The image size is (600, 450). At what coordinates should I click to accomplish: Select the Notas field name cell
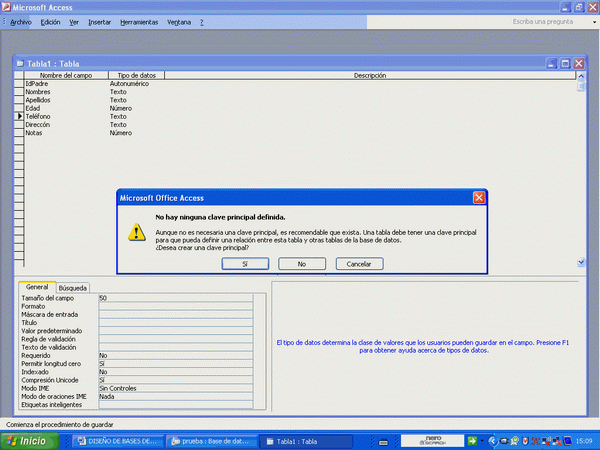pos(66,133)
